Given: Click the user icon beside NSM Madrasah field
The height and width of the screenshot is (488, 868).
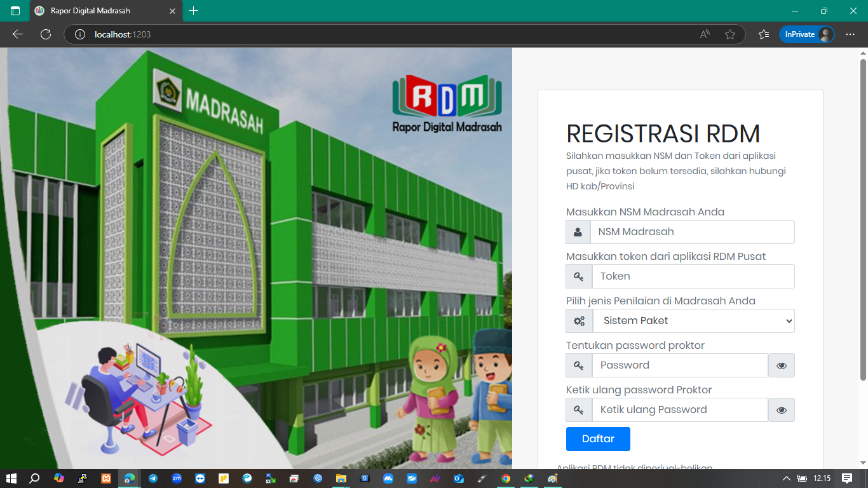Looking at the screenshot, I should [578, 232].
